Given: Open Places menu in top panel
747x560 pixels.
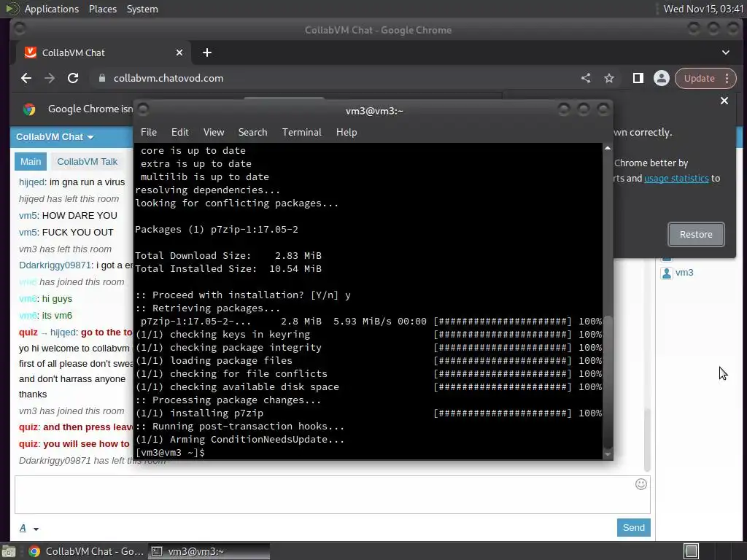Looking at the screenshot, I should click(x=103, y=9).
